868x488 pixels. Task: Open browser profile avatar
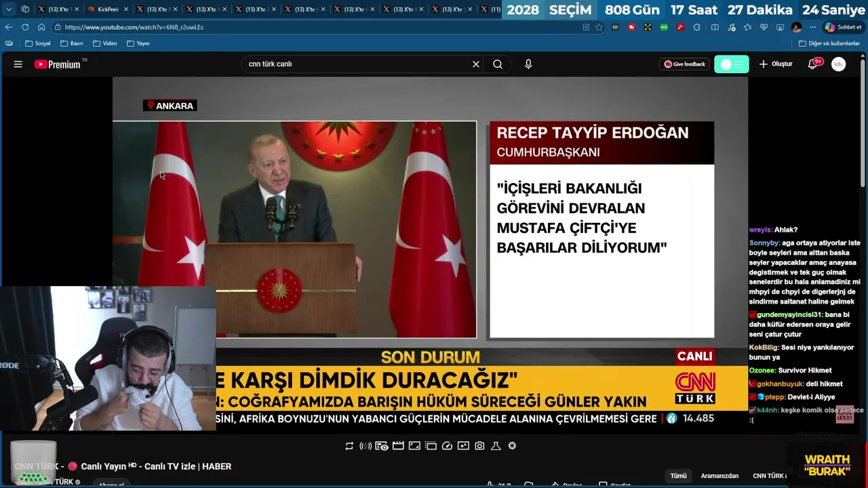pyautogui.click(x=796, y=27)
